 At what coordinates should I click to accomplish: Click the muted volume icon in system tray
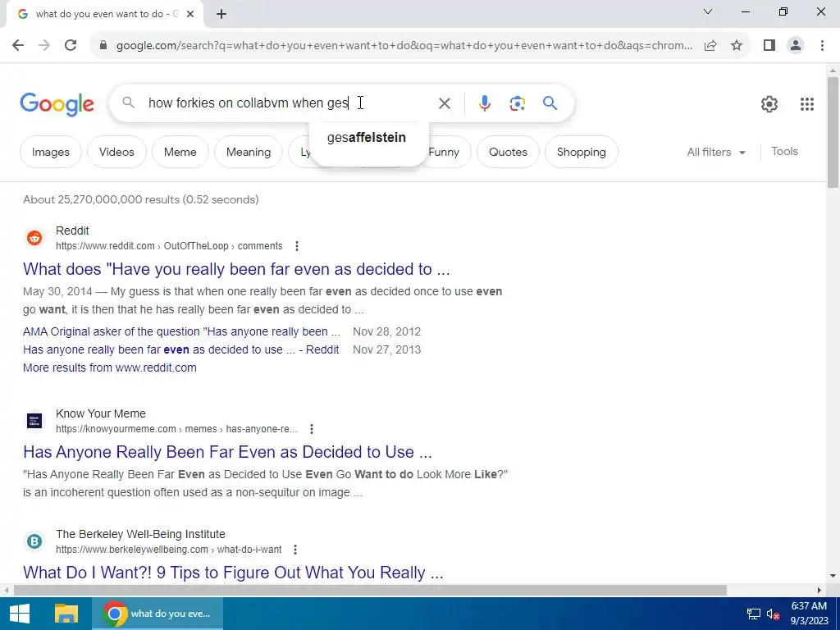tap(773, 614)
